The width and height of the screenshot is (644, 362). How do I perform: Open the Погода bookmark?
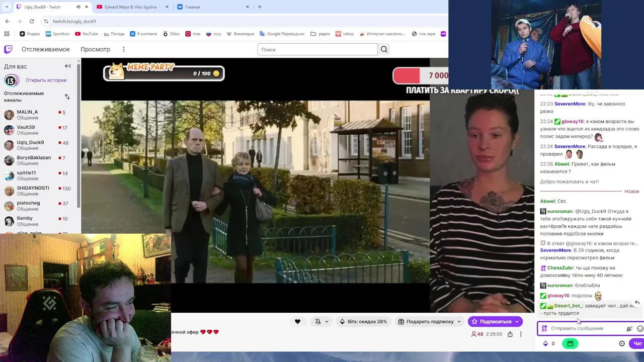click(x=114, y=34)
